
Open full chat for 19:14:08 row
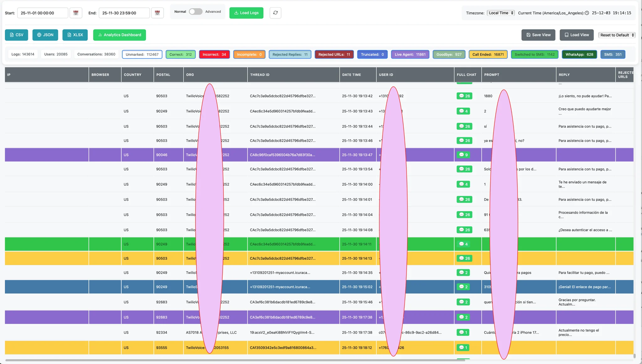click(x=464, y=230)
